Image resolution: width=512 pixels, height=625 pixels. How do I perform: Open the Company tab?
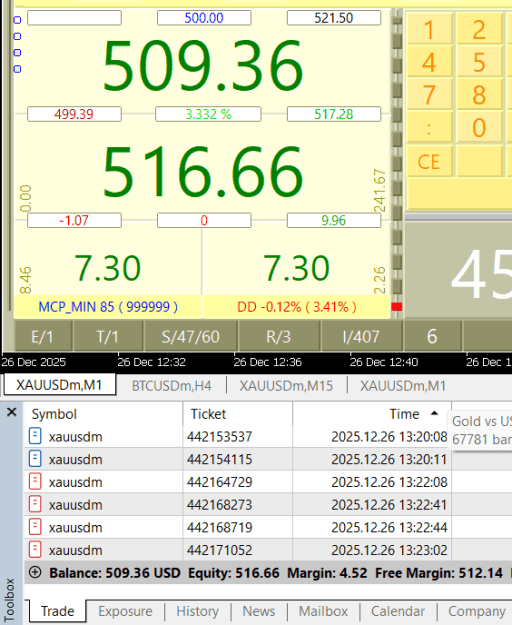pos(477,611)
